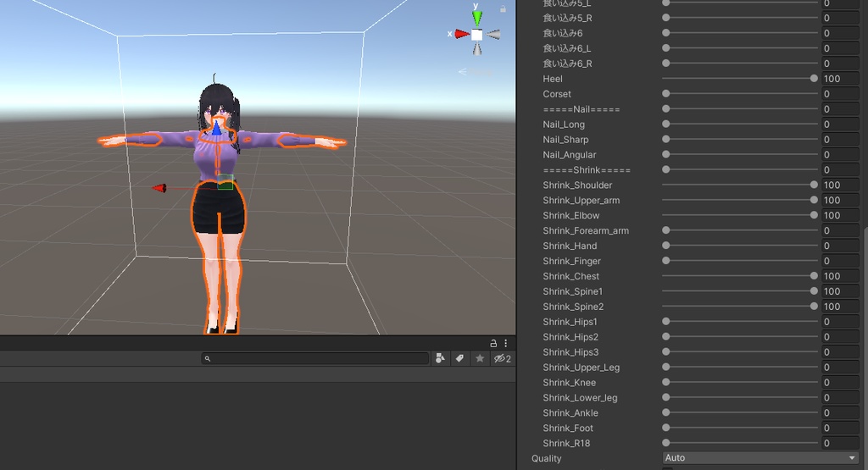The height and width of the screenshot is (470, 868).
Task: Open the Quality dropdown set to Auto
Action: [760, 458]
